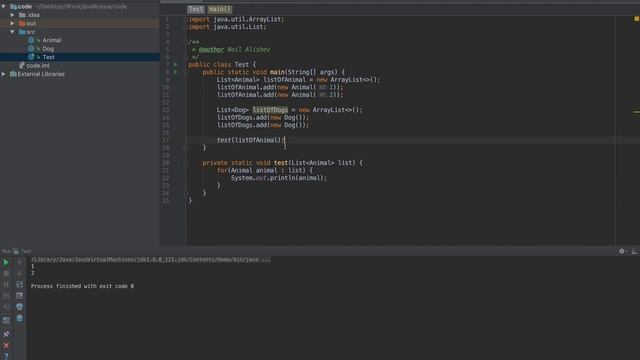
Task: Click the up-arrow icon in Run console
Action: pos(19,262)
